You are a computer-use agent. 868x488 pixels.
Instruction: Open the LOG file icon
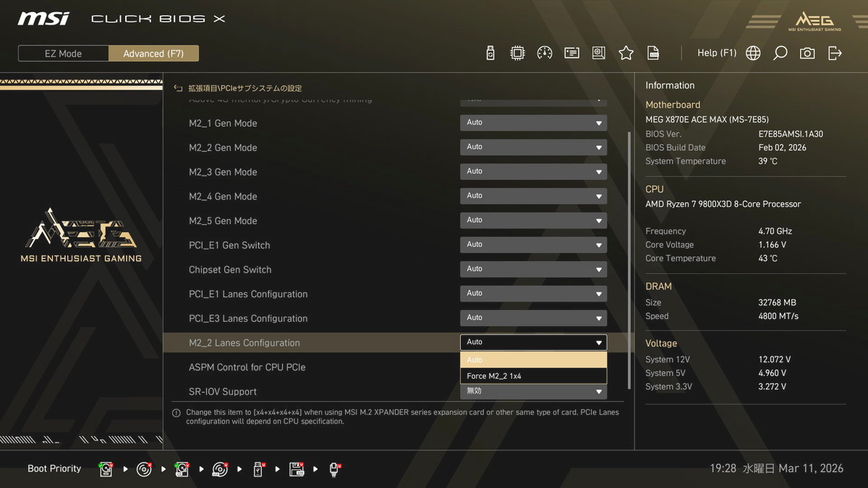pos(653,53)
